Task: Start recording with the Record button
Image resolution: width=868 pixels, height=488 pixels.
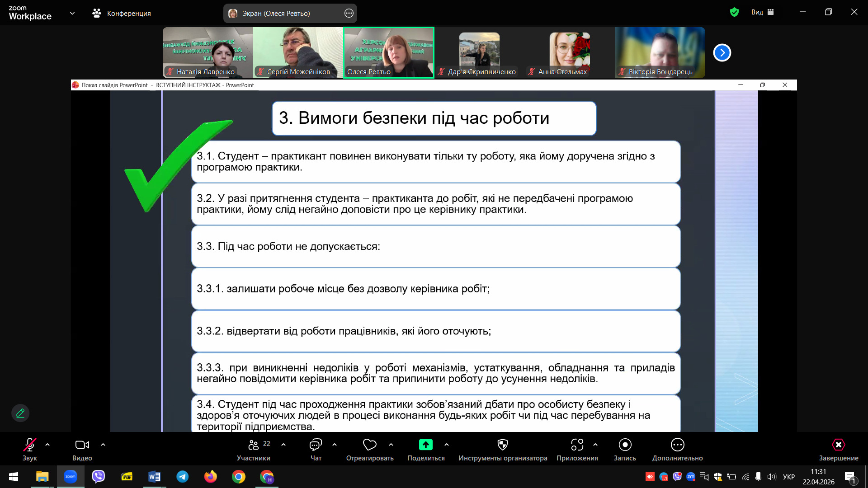Action: click(x=625, y=445)
